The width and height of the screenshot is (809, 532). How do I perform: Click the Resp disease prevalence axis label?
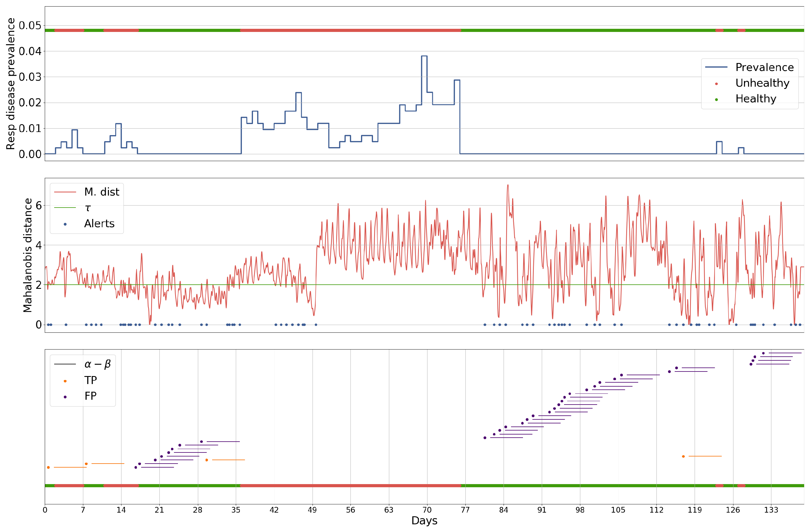coord(11,84)
